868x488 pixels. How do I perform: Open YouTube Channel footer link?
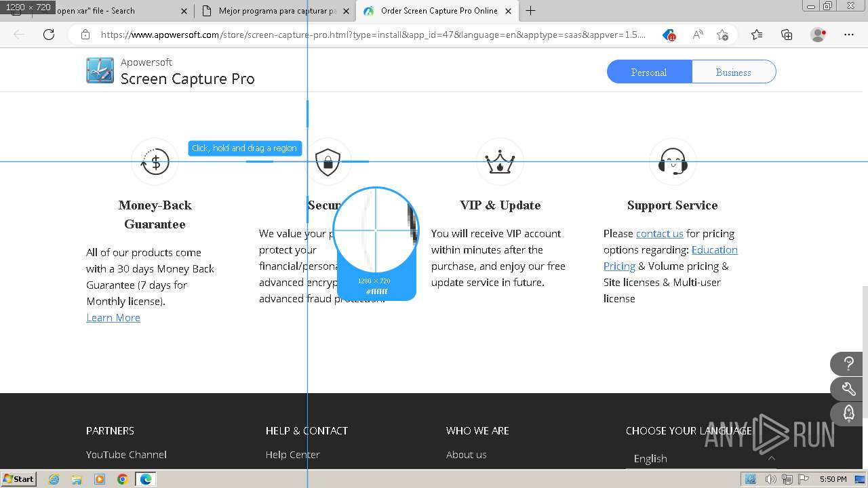(126, 454)
